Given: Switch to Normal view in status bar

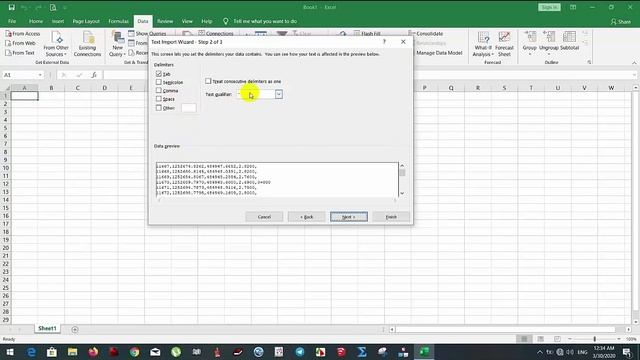Looking at the screenshot, I should tap(524, 339).
